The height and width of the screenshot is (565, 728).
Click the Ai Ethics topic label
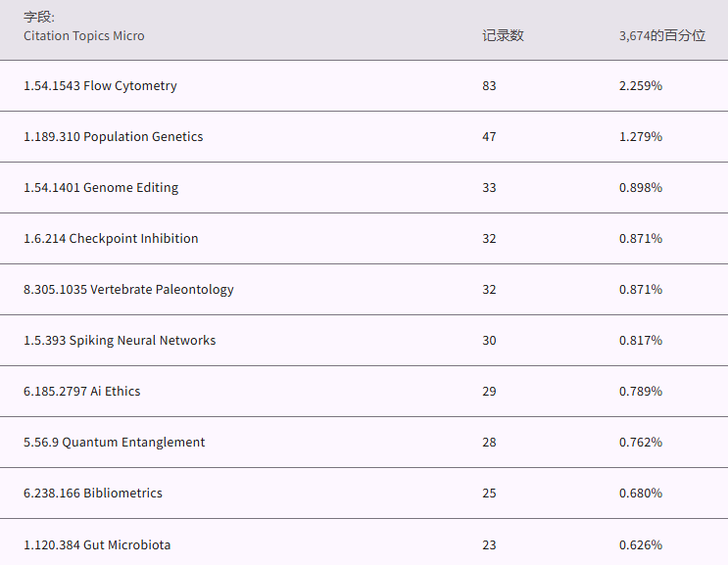coord(82,392)
